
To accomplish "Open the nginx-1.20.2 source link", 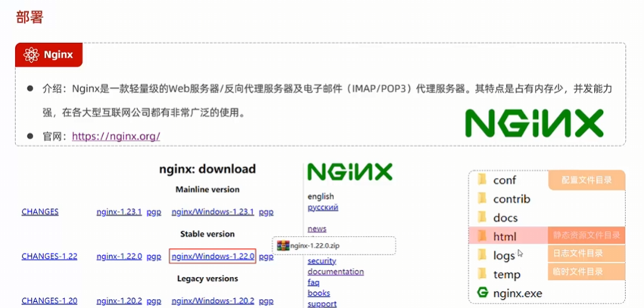I will click(119, 300).
